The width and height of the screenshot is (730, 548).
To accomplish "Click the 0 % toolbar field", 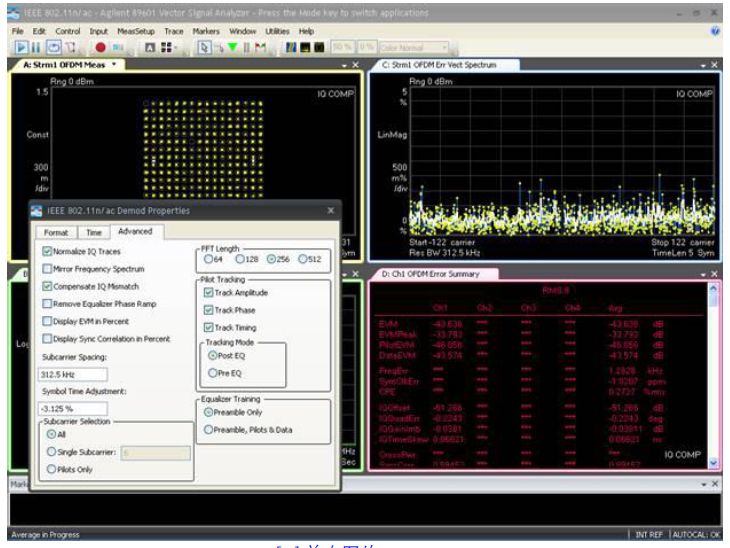I will click(x=367, y=47).
